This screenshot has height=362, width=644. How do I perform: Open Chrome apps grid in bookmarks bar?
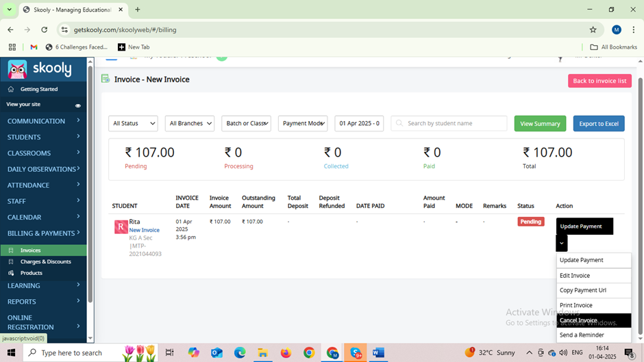point(12,47)
